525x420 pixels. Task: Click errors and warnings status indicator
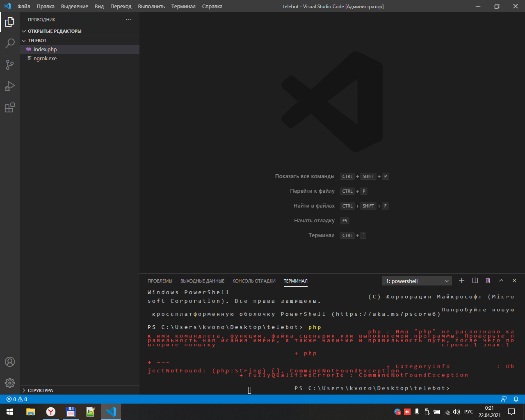17,399
